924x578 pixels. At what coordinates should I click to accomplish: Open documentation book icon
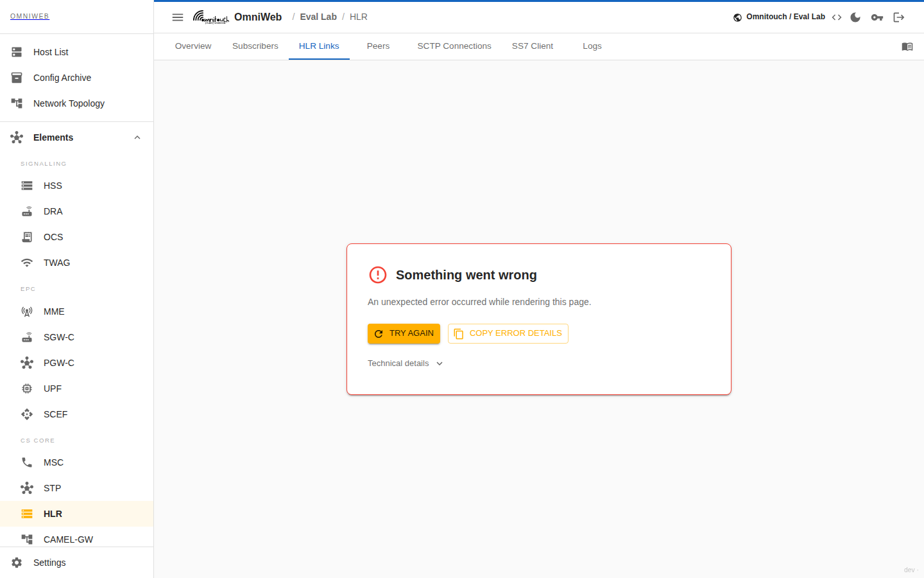pos(907,46)
